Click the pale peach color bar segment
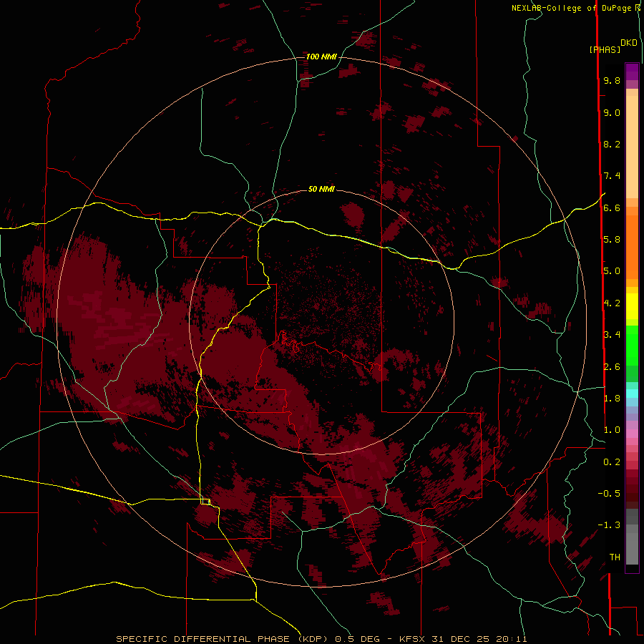 pyautogui.click(x=632, y=147)
